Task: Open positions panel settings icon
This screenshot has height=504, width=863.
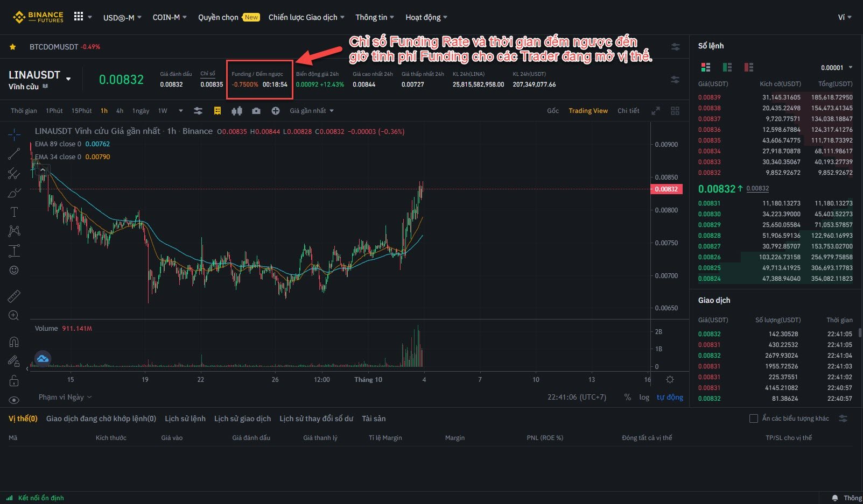Action: pyautogui.click(x=843, y=418)
